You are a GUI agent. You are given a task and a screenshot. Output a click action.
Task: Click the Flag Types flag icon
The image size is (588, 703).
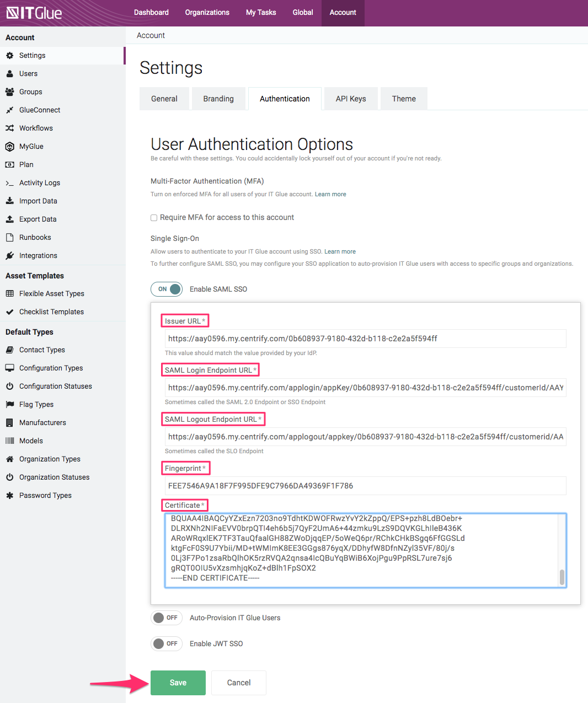pos(9,405)
